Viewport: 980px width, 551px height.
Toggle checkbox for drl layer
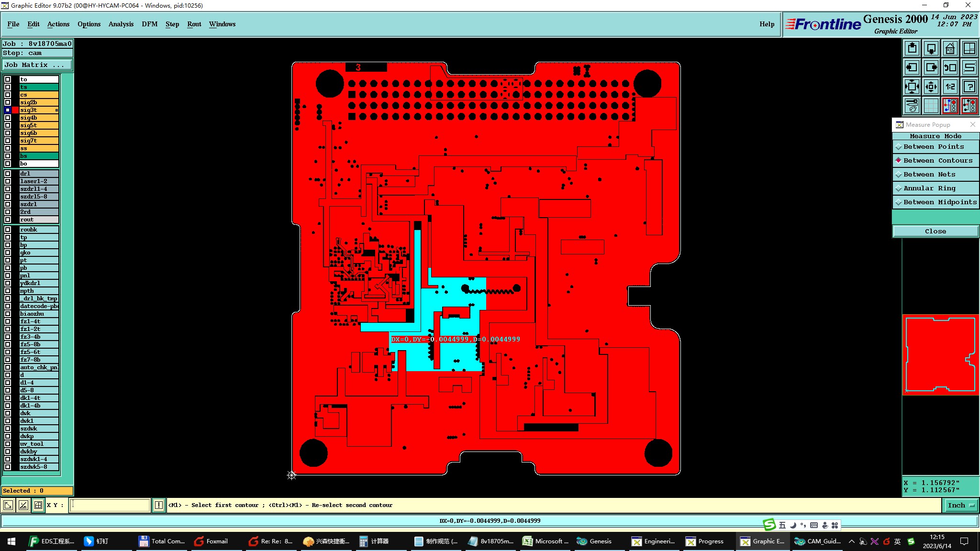[x=8, y=174]
